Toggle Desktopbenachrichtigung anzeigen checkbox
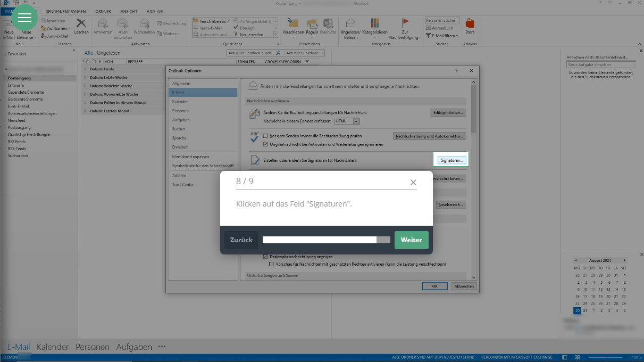 click(x=266, y=257)
